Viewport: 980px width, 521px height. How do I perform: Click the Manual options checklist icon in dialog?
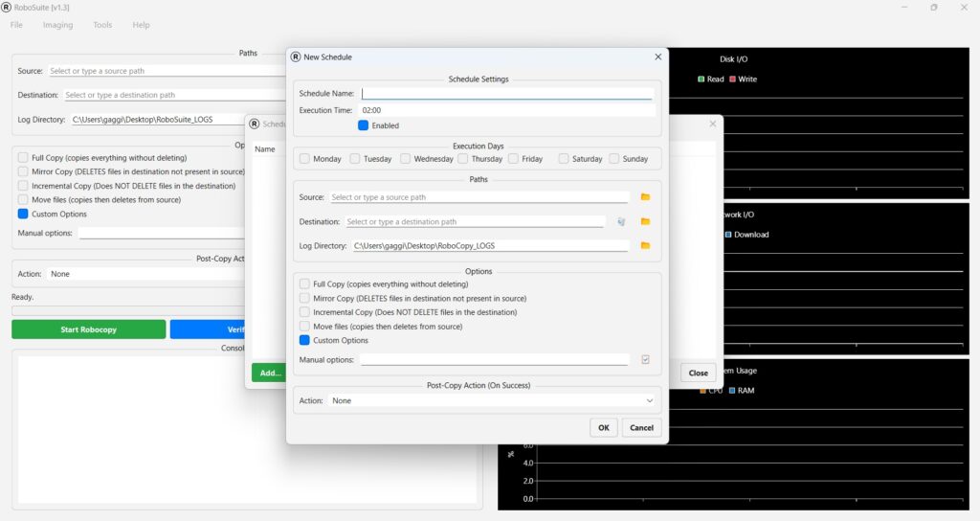coord(645,360)
